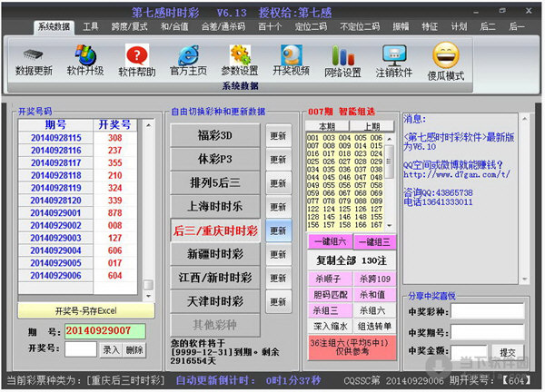The height and width of the screenshot is (392, 545).
Task: Click 开奖号-另存Excel button
Action: (86, 310)
